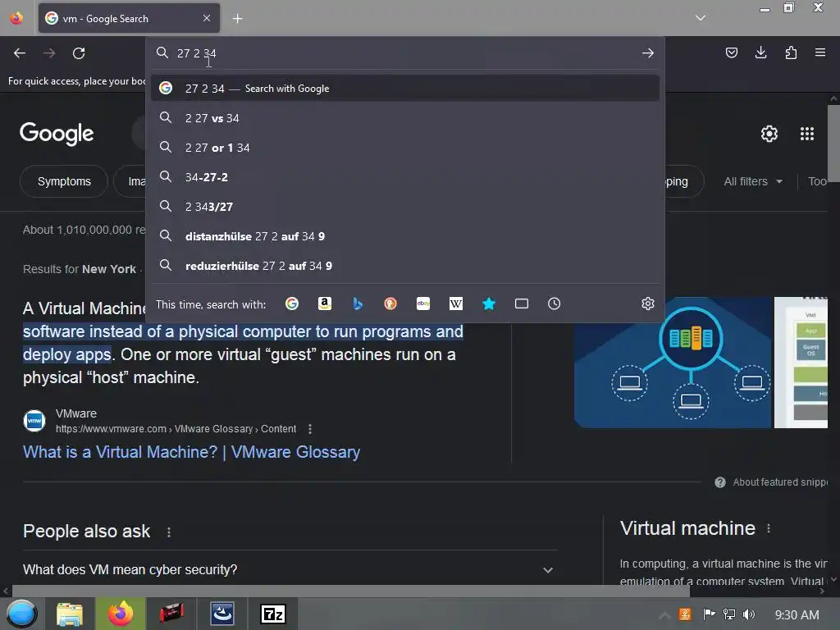Open search settings gear in dropdown
This screenshot has height=630, width=840.
tap(648, 304)
